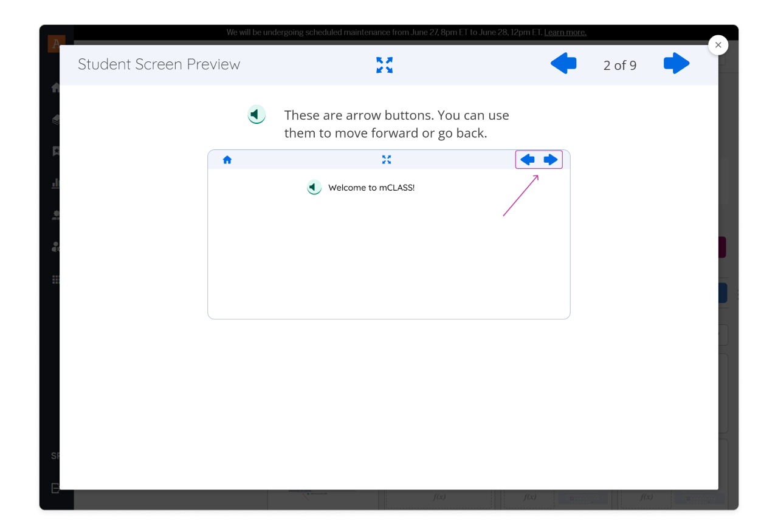Open the apps grid icon in the sidebar
Image resolution: width=778 pixels, height=532 pixels.
55,279
